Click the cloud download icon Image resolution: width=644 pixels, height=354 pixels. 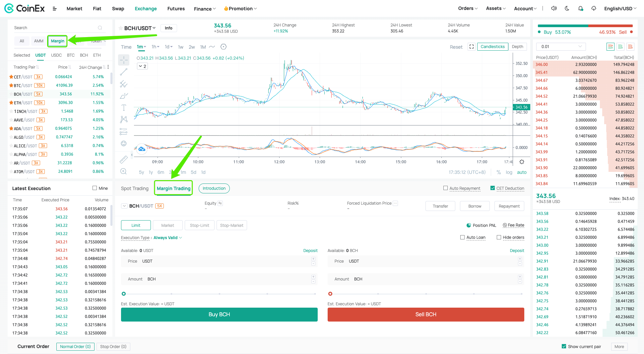[594, 8]
